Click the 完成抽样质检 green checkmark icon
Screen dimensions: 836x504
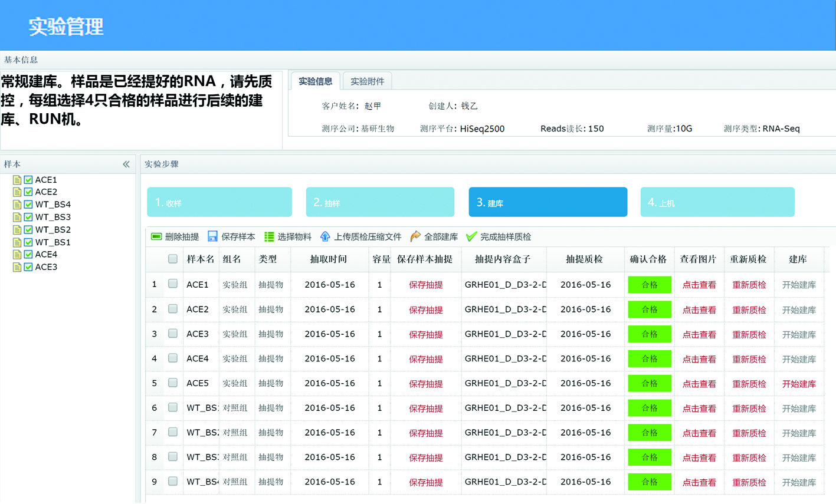(471, 237)
